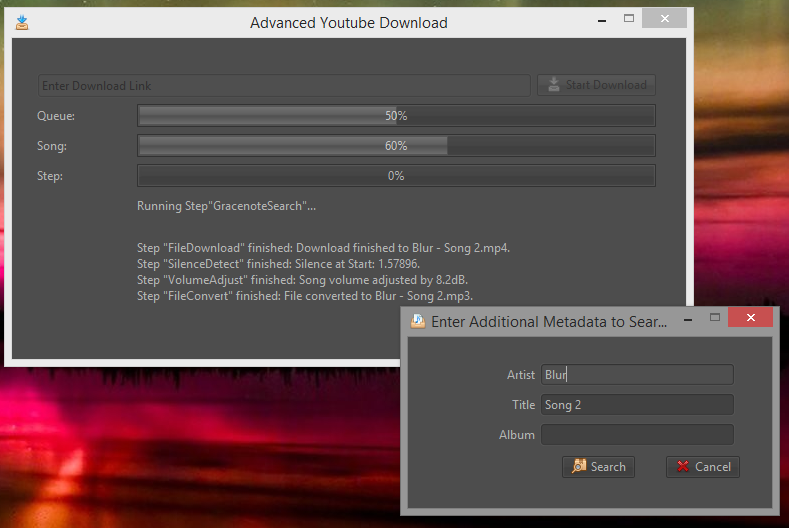Close the Advanced Youtube Download window
Viewport: 789px width, 528px height.
coord(665,19)
